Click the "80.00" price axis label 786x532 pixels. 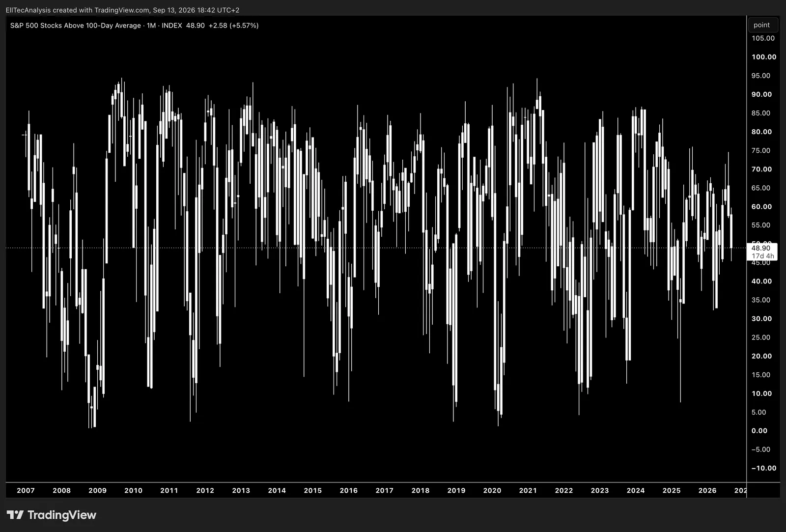[761, 132]
